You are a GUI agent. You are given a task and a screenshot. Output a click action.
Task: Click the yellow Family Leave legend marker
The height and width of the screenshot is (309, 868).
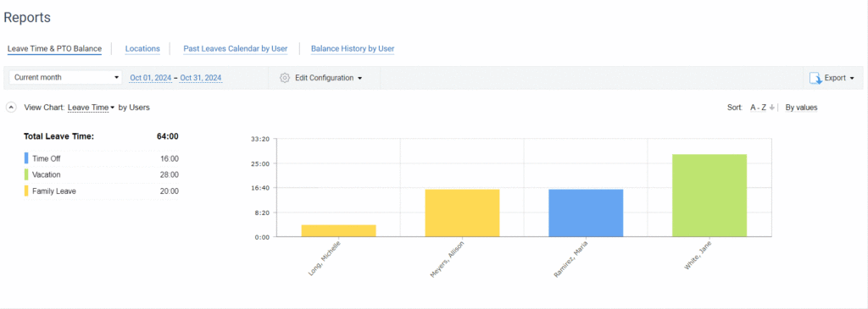(26, 191)
